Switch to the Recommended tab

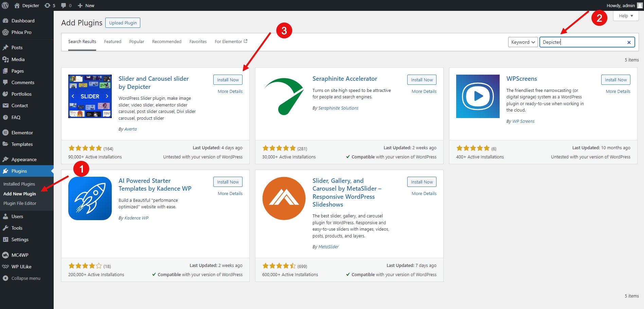(x=167, y=42)
